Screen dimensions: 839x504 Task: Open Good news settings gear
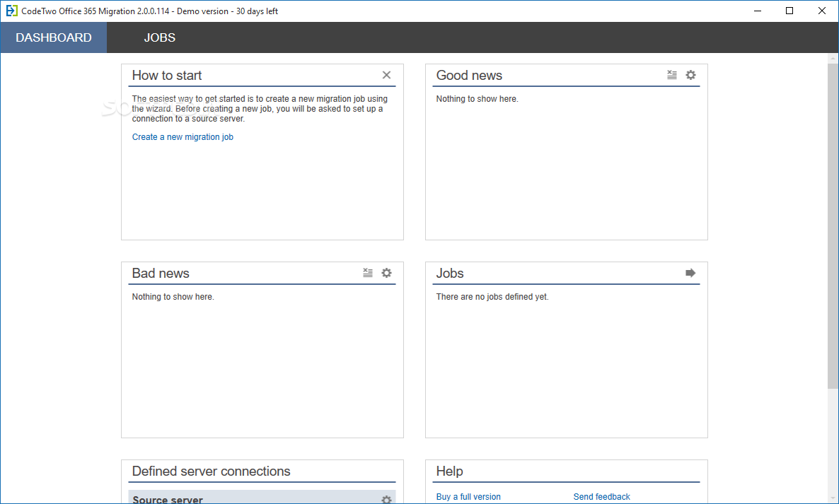pyautogui.click(x=690, y=76)
